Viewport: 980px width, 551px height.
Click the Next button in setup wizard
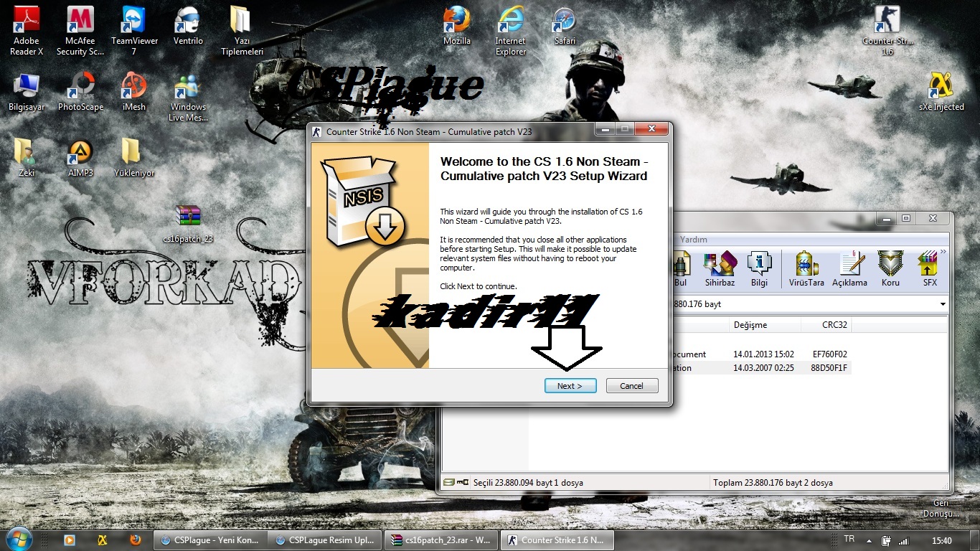click(570, 386)
